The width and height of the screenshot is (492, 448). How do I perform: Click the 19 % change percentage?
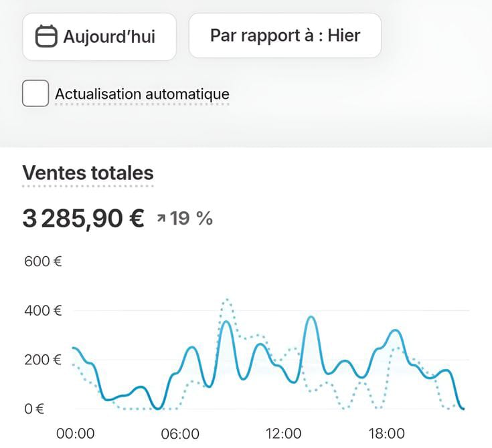[x=191, y=218]
